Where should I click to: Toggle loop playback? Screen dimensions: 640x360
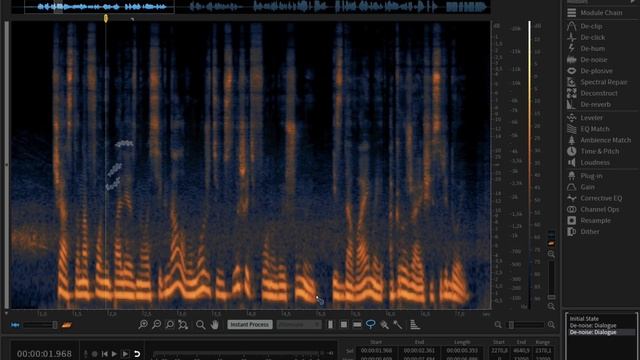click(x=137, y=354)
